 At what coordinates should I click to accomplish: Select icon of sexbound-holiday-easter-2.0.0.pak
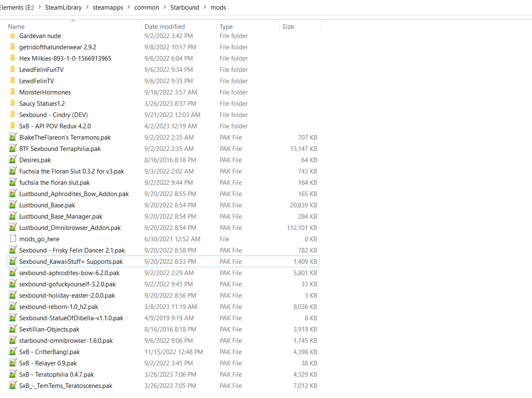click(x=13, y=295)
